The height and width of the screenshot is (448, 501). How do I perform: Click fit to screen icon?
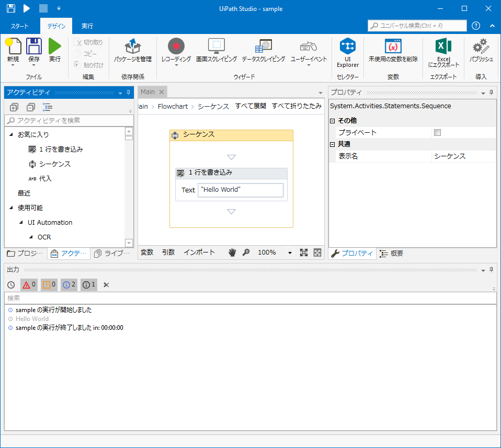(304, 252)
